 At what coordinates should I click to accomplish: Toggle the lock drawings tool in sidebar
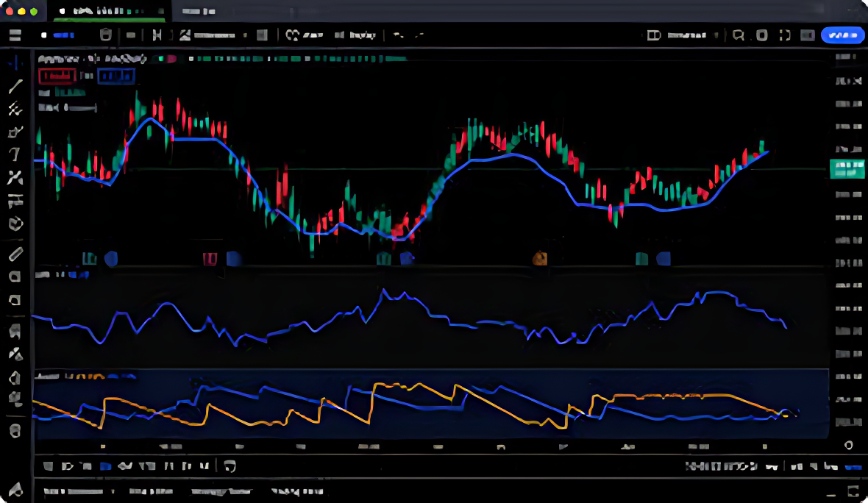click(x=15, y=379)
